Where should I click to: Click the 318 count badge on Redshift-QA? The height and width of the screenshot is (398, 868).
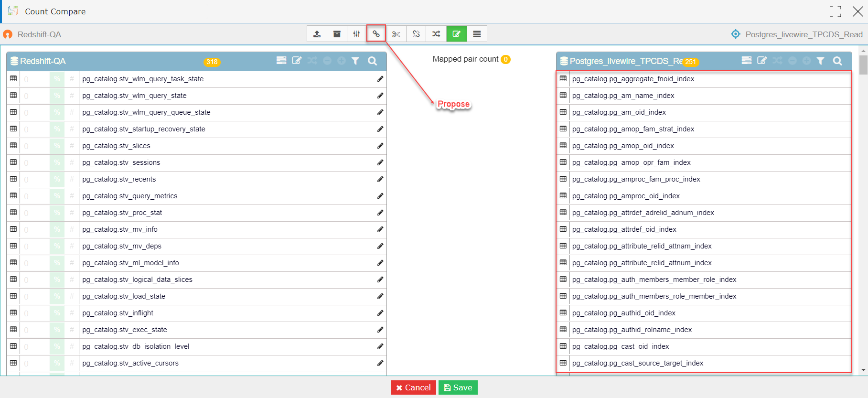coord(212,62)
